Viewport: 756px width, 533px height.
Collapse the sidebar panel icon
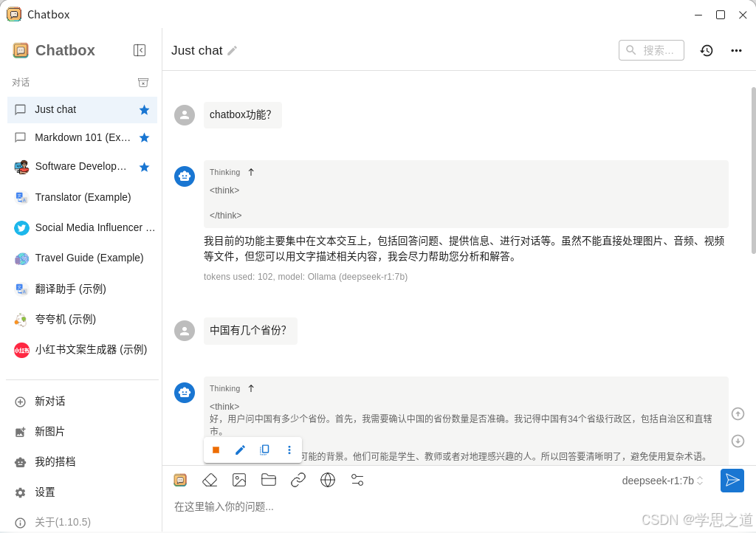[140, 50]
